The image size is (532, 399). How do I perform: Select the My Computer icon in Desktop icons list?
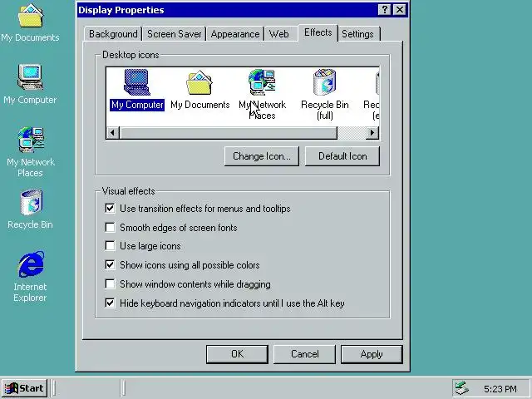click(137, 90)
